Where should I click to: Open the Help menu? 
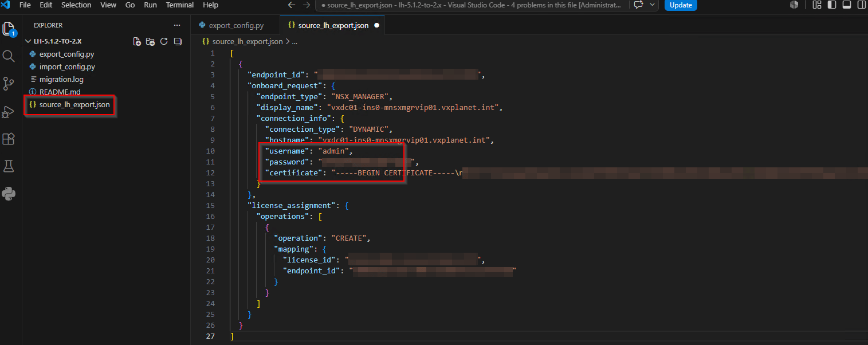click(211, 5)
